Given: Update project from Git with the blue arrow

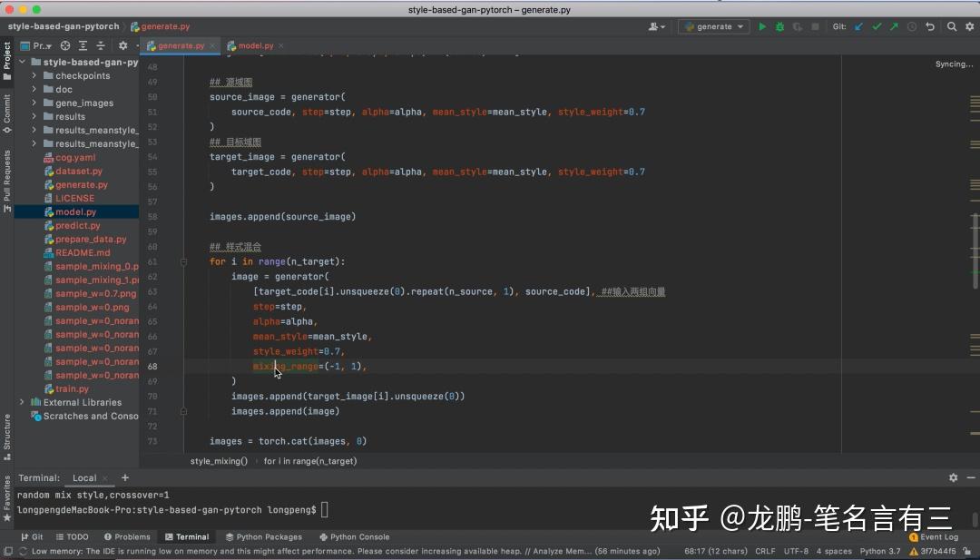Looking at the screenshot, I should coord(857,26).
